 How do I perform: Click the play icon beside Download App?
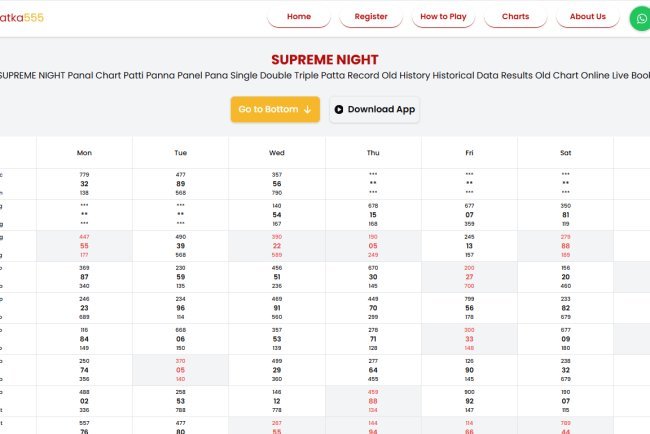(338, 110)
